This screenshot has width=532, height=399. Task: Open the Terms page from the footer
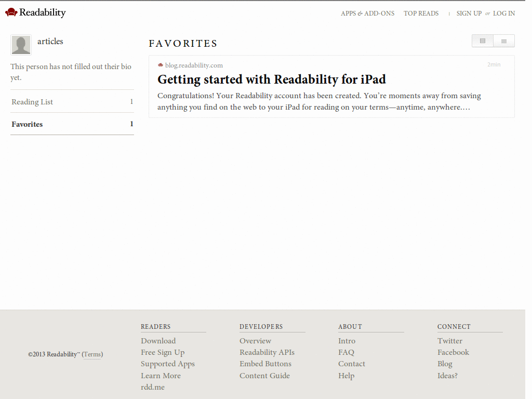pyautogui.click(x=92, y=354)
